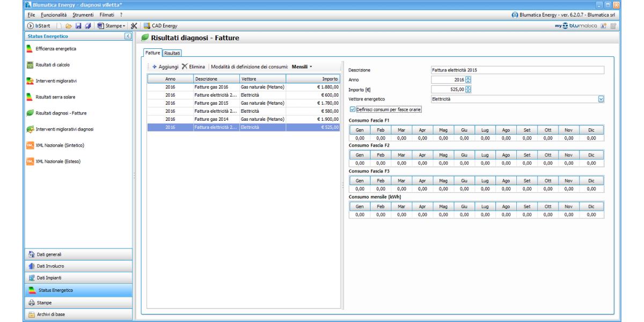Viewport: 644px width, 322px height.
Task: Click the Elimina button
Action: [193, 67]
